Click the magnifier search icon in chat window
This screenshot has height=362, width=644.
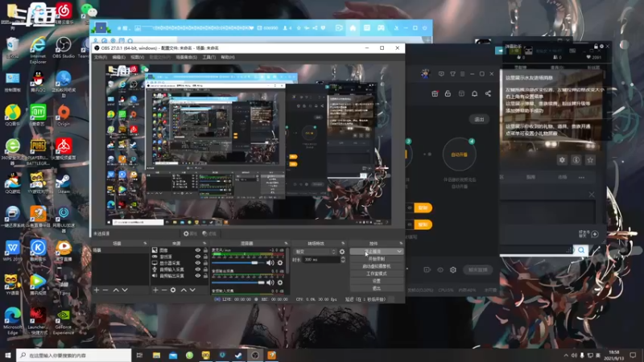coord(581,249)
